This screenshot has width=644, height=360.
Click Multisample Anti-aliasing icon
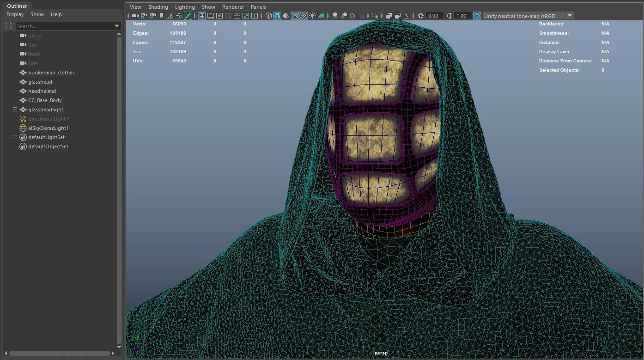[x=352, y=16]
